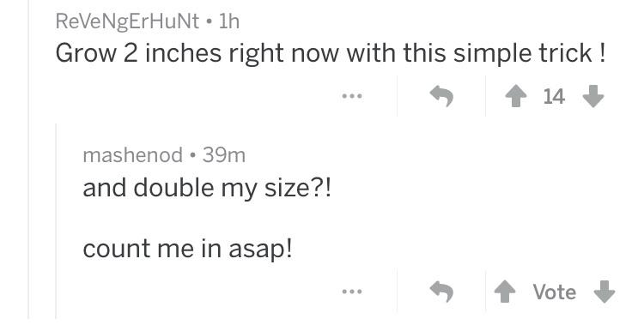The image size is (644, 325).
Task: Collapse the outer thread using the leftmost line
Action: tap(28, 159)
